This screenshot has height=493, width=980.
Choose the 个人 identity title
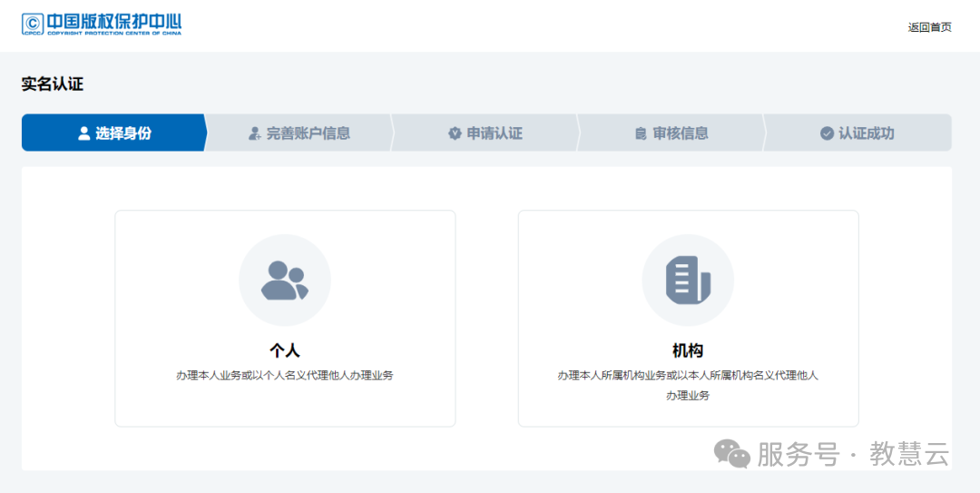point(285,350)
